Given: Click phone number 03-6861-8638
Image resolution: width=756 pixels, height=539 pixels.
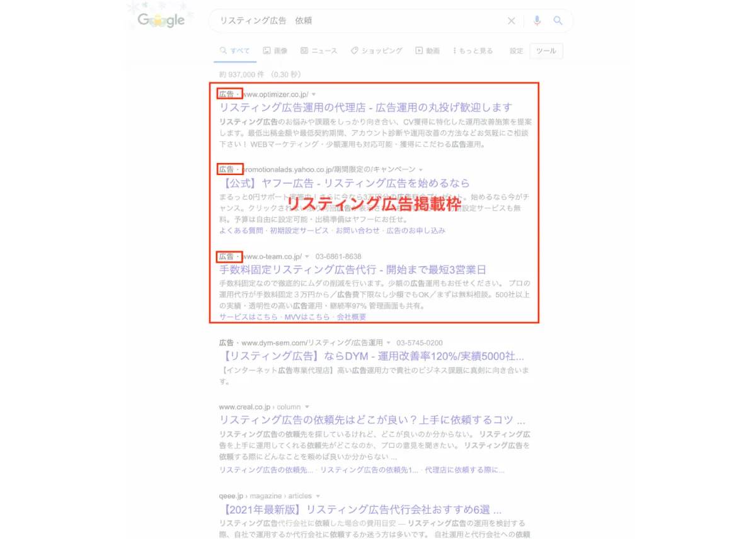Looking at the screenshot, I should click(338, 257).
